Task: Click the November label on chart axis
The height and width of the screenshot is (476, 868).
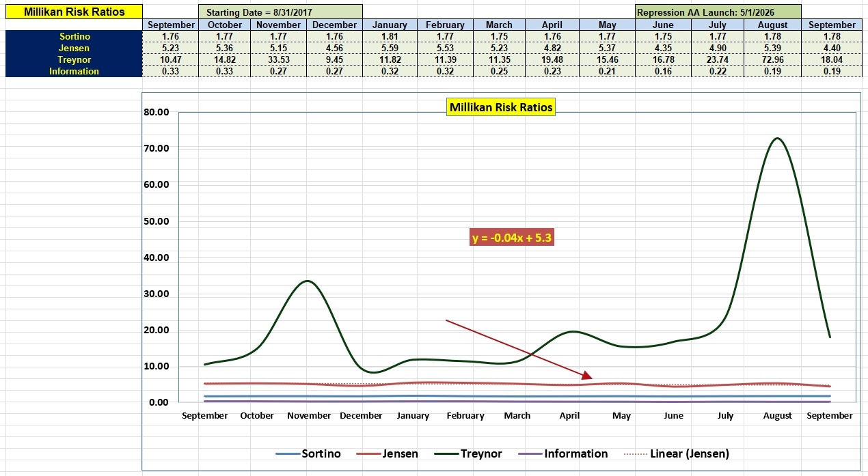Action: pyautogui.click(x=309, y=415)
